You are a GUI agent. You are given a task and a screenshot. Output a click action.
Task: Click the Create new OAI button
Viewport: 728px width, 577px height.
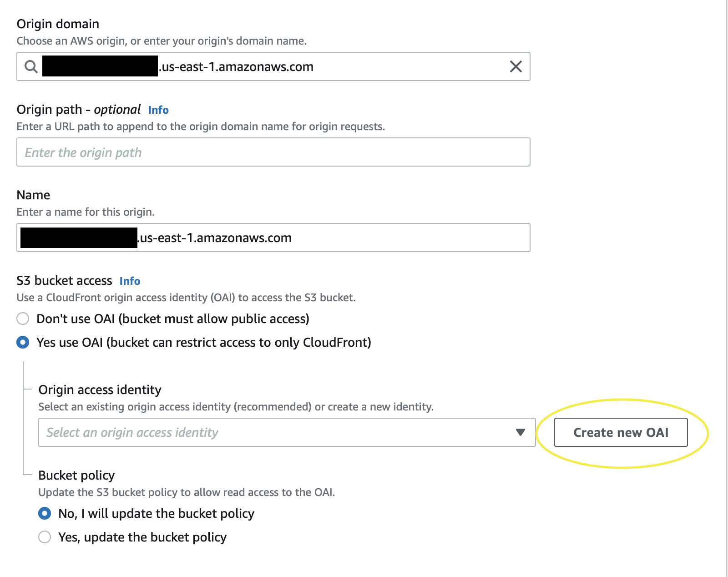[x=621, y=432]
